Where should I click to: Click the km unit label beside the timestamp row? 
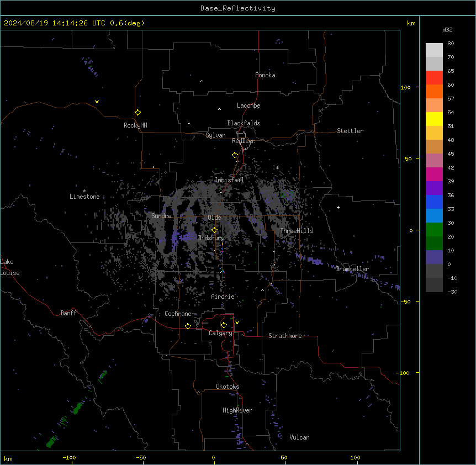click(411, 23)
